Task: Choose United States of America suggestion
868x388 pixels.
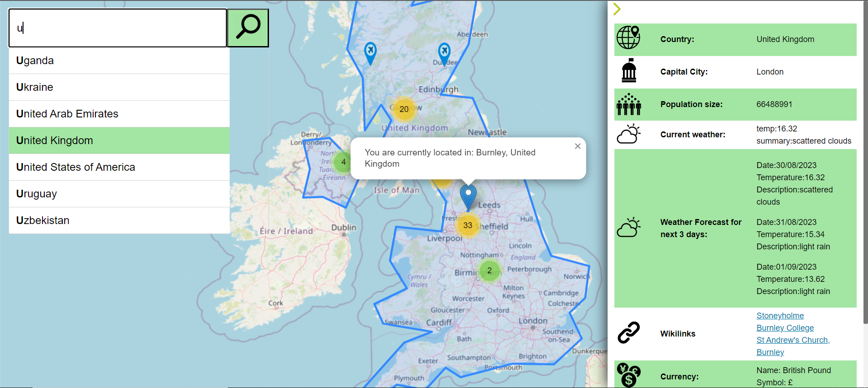Action: pyautogui.click(x=119, y=167)
